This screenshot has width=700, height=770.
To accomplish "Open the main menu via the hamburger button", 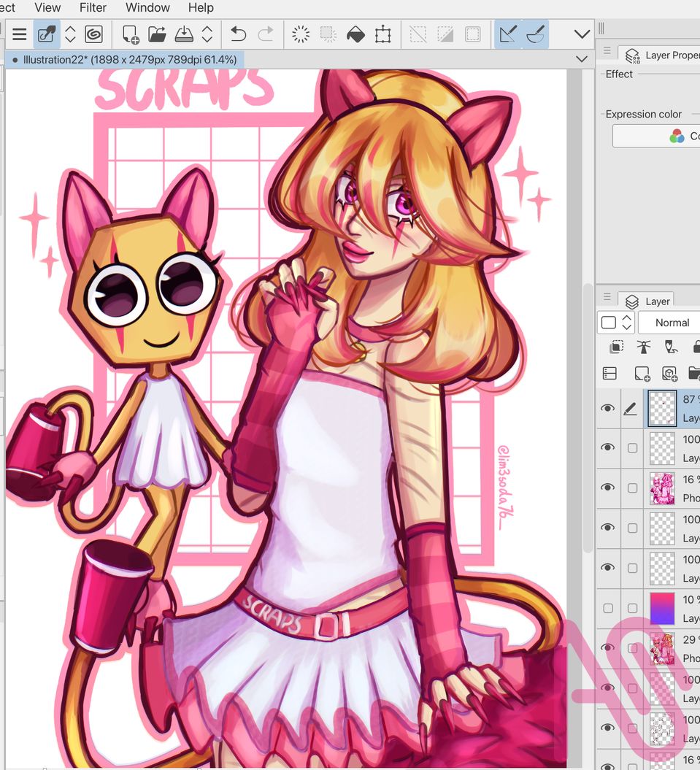I will point(19,34).
